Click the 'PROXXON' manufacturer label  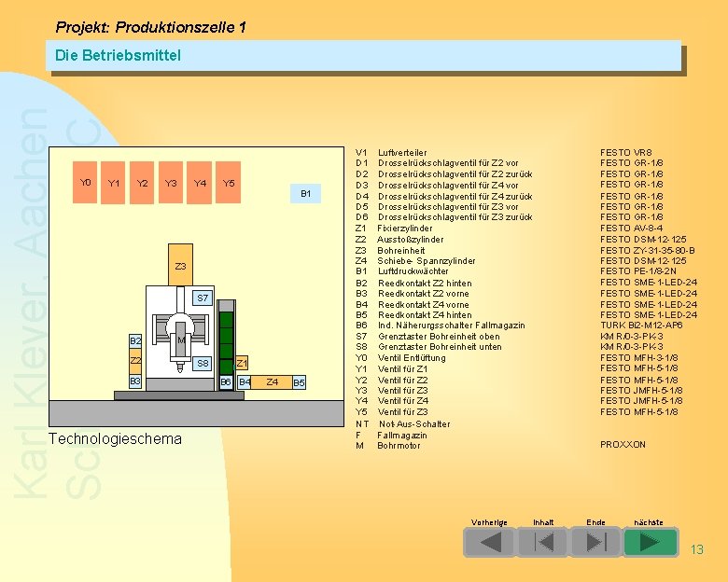(623, 445)
